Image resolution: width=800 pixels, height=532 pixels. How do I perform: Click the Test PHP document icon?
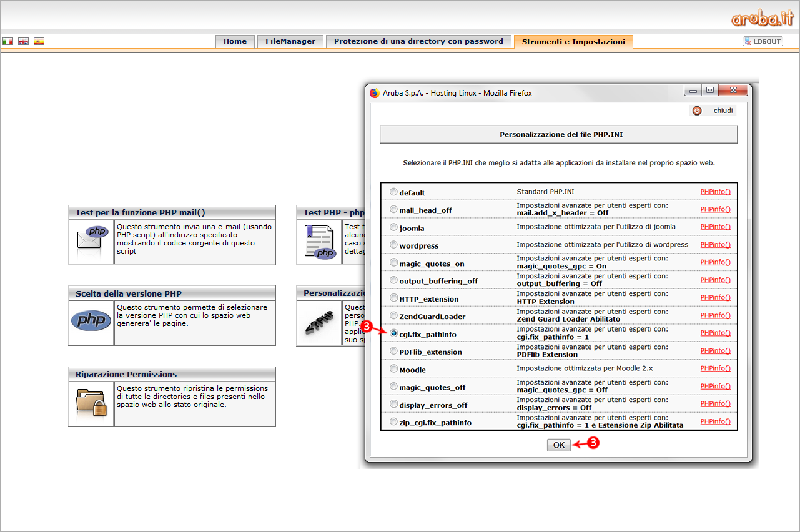[x=319, y=242]
